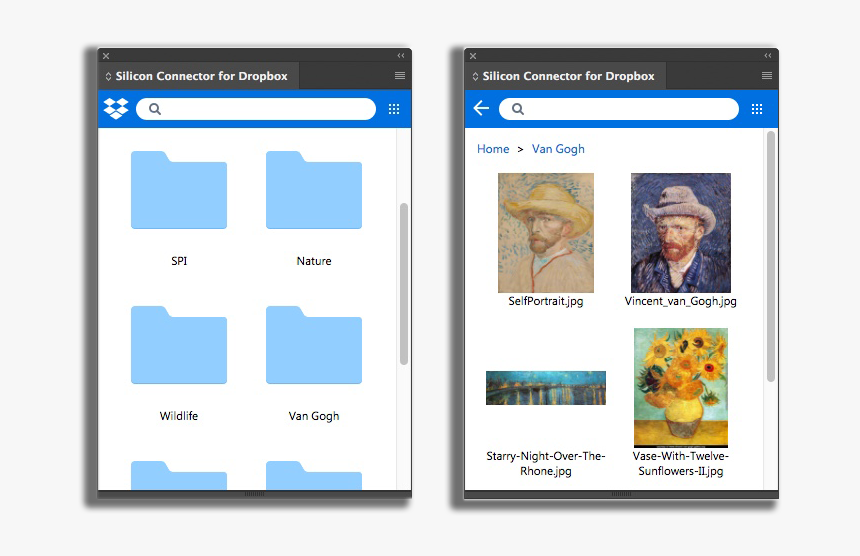Click the SPI folder label
Viewport: 860px width, 556px height.
pyautogui.click(x=179, y=261)
